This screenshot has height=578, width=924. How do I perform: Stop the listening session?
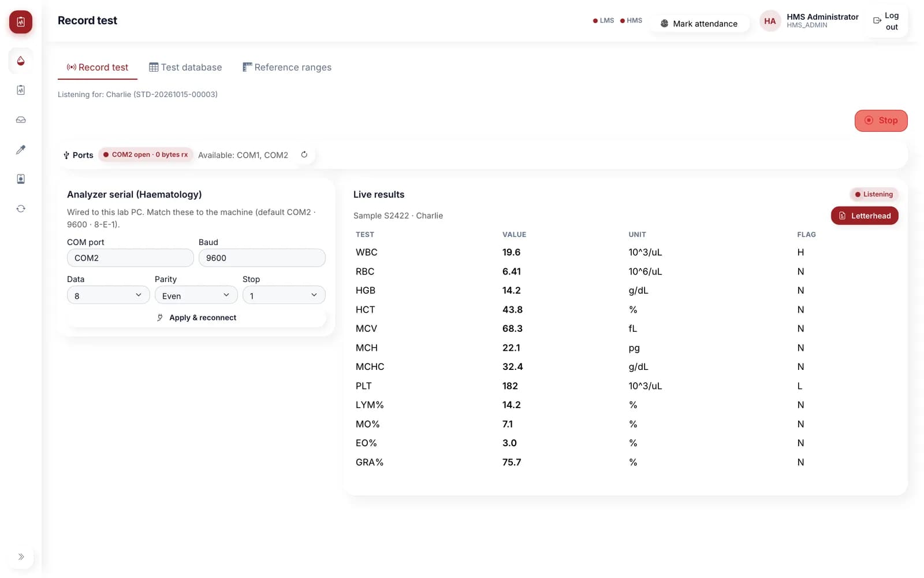click(881, 120)
